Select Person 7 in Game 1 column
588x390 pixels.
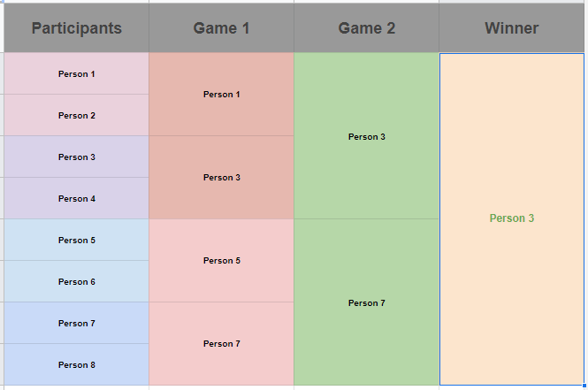point(221,343)
